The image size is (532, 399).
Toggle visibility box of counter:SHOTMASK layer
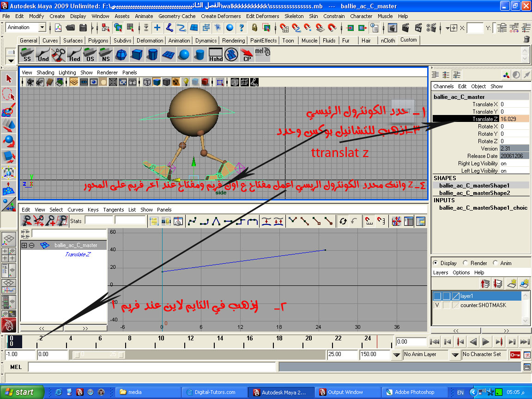click(x=437, y=305)
